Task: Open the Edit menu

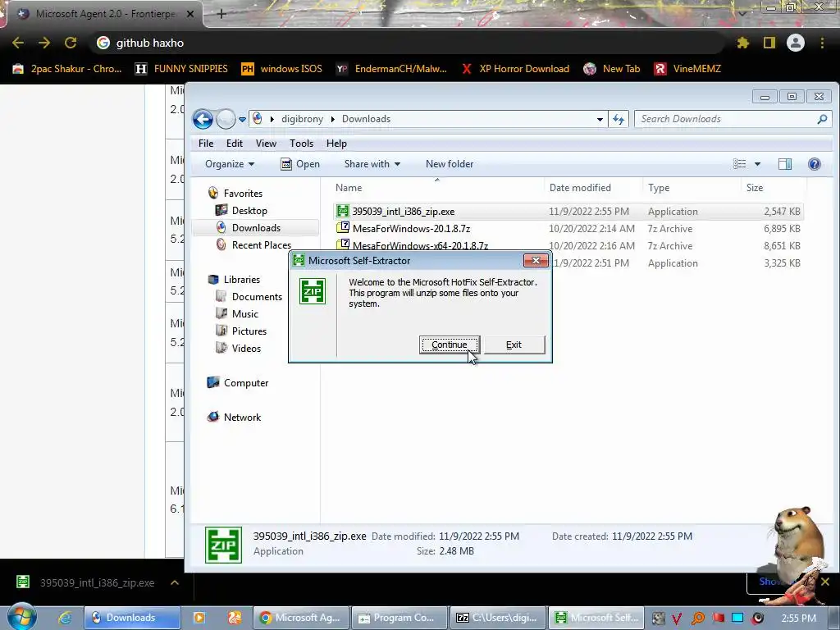Action: tap(234, 143)
